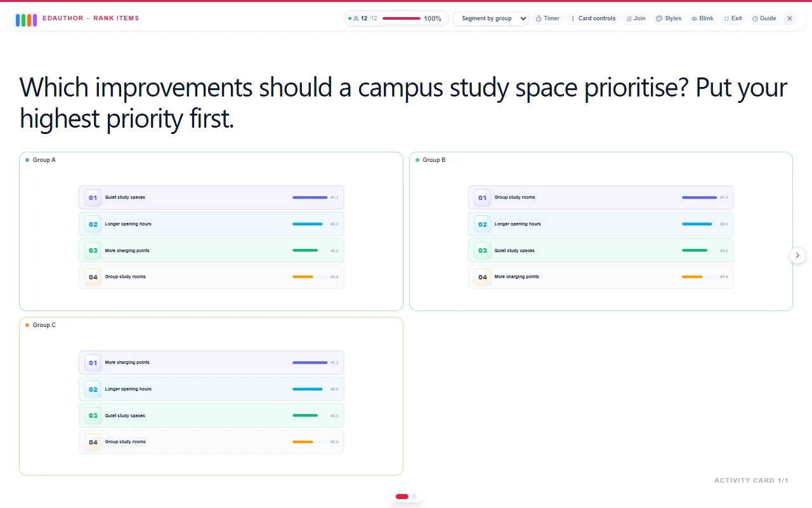The width and height of the screenshot is (812, 508).
Task: Select the red active page dot
Action: (x=402, y=497)
